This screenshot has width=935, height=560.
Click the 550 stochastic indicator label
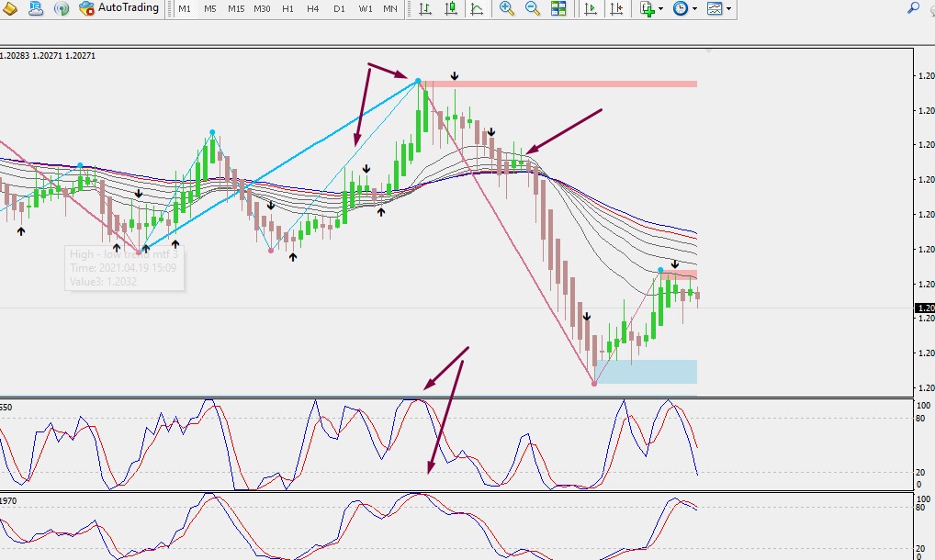6,408
